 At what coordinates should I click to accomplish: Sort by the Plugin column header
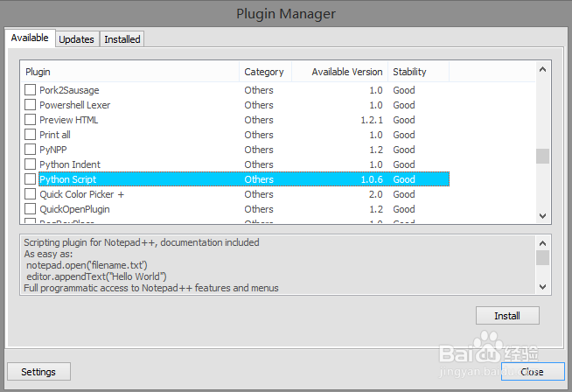click(x=129, y=72)
